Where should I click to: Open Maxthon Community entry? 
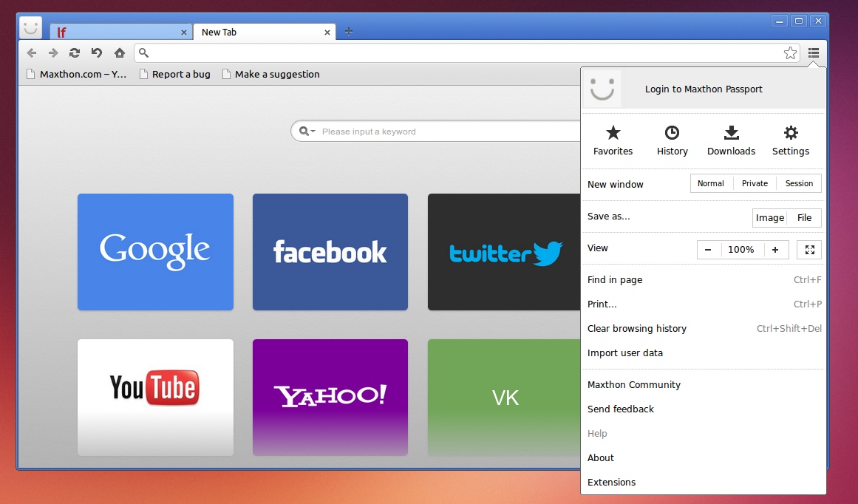click(704, 385)
